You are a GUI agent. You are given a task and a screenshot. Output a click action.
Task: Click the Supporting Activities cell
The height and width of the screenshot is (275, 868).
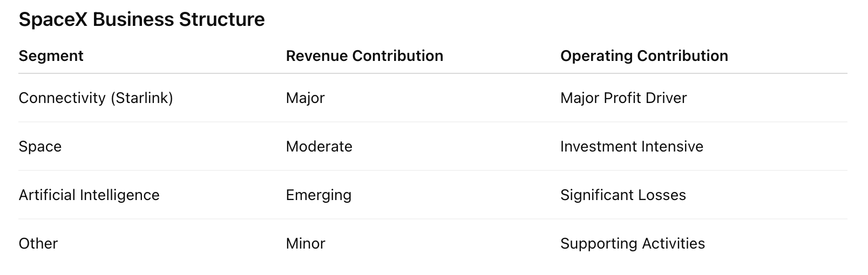click(x=633, y=244)
